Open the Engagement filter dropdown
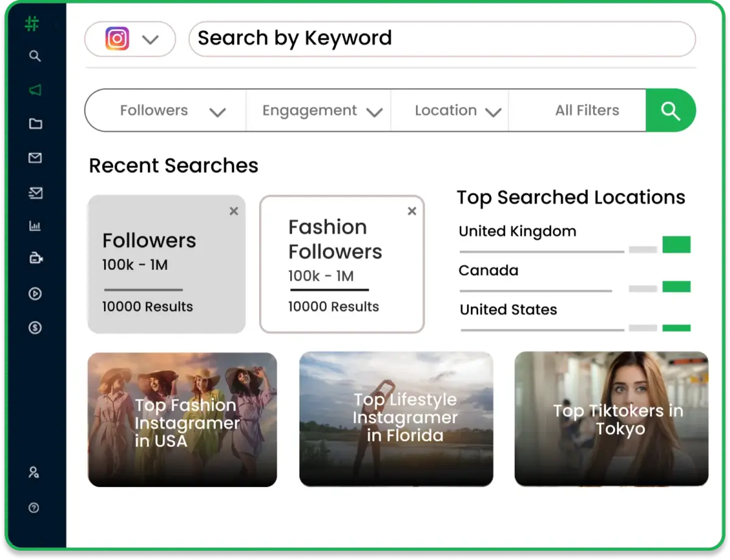This screenshot has width=730, height=560. 318,111
